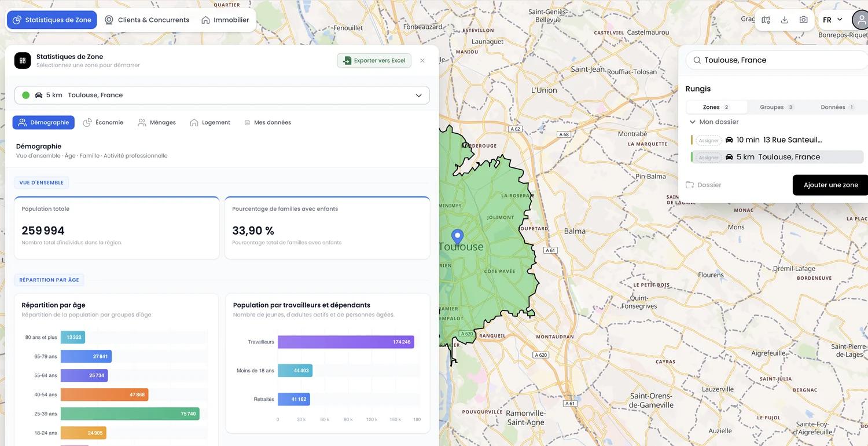
Task: Click Assigner on the 10 min zone
Action: point(708,140)
